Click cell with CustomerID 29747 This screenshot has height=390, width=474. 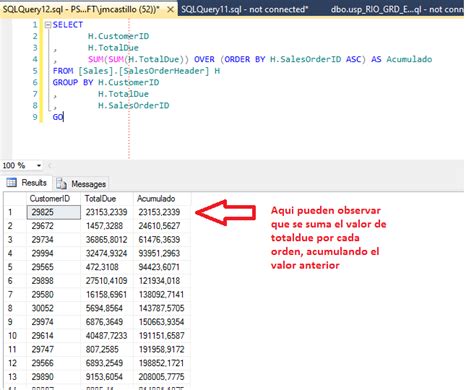53,349
